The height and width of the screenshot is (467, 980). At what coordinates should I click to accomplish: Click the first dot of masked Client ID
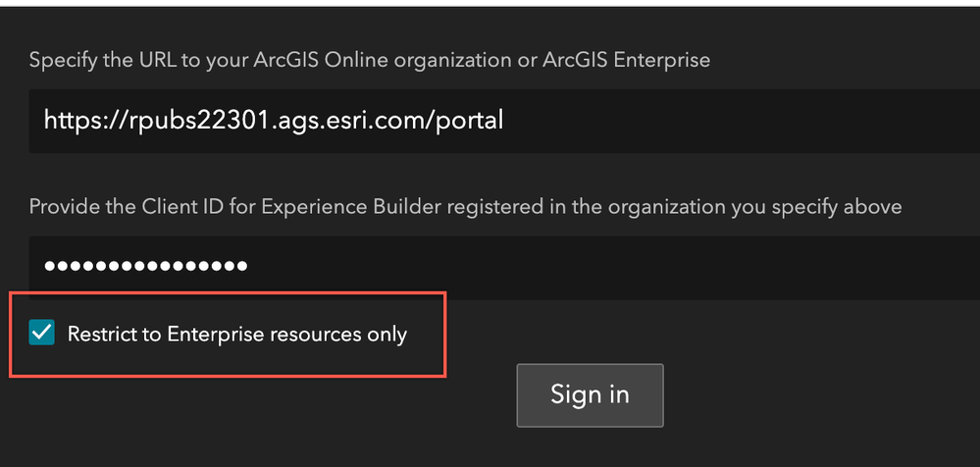pyautogui.click(x=50, y=266)
